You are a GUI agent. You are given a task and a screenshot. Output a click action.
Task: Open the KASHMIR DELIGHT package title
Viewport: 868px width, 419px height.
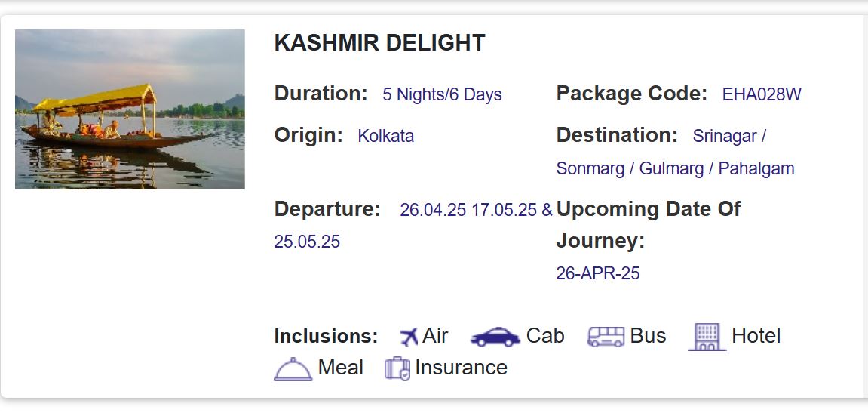point(379,43)
